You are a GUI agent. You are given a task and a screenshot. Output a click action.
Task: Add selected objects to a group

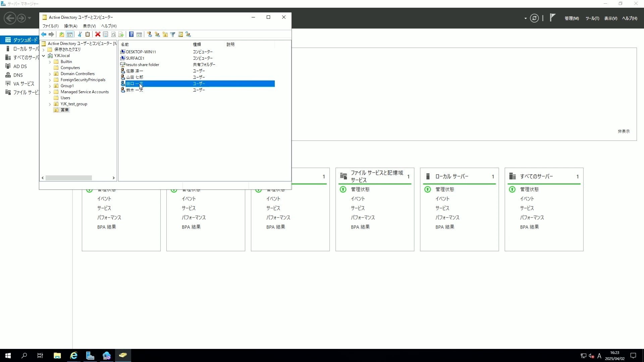[x=188, y=35]
